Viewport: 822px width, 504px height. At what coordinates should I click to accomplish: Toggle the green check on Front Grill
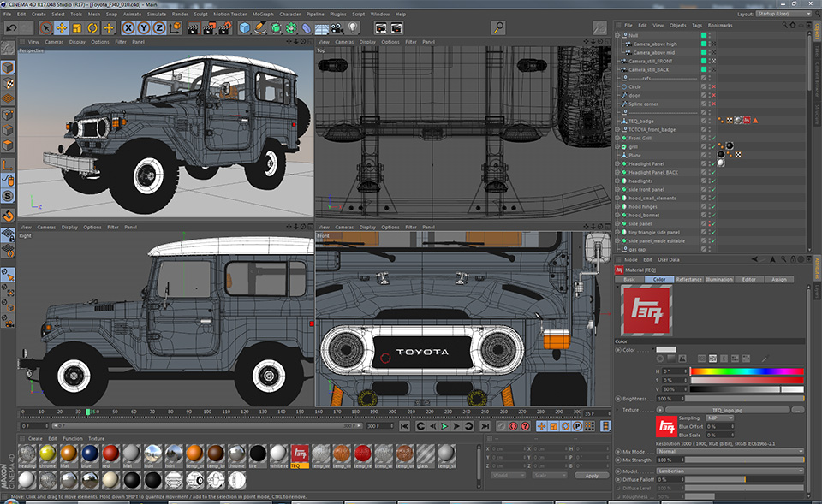[712, 138]
